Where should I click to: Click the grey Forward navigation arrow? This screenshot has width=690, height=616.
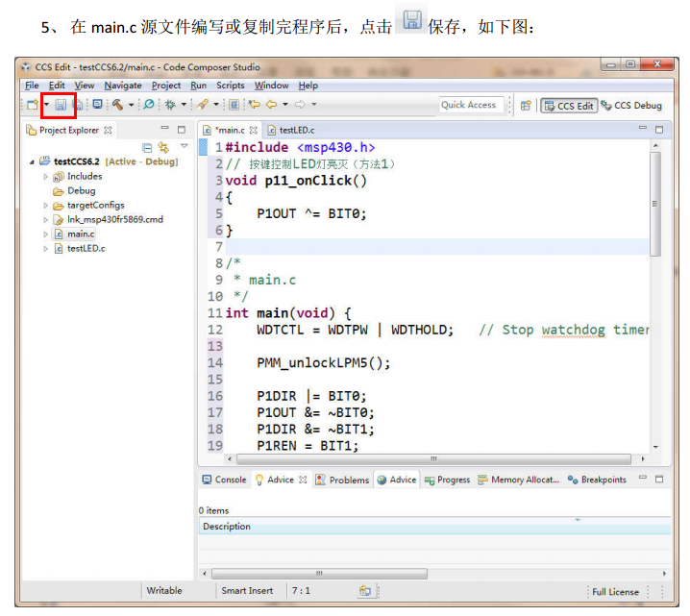(300, 105)
